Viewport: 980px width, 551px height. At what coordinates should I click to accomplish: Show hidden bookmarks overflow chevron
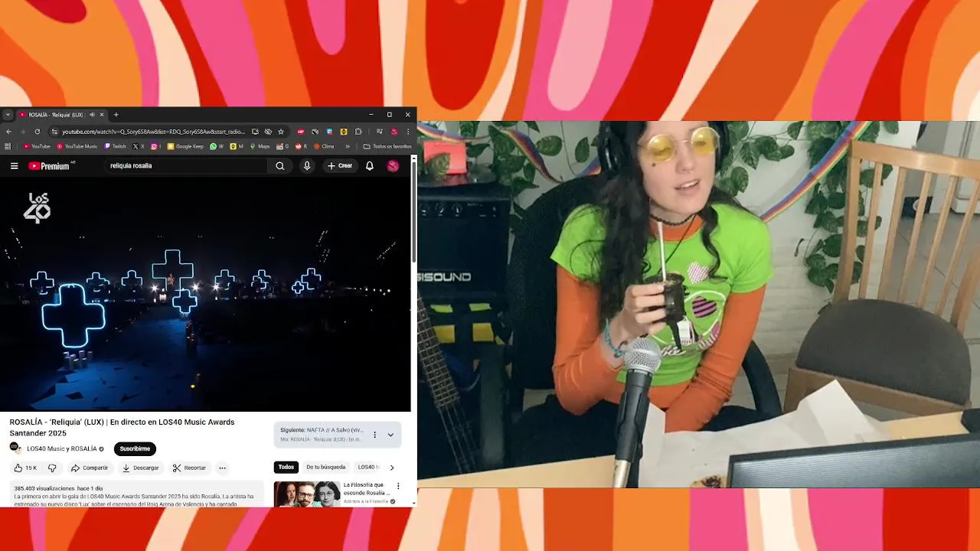(348, 146)
